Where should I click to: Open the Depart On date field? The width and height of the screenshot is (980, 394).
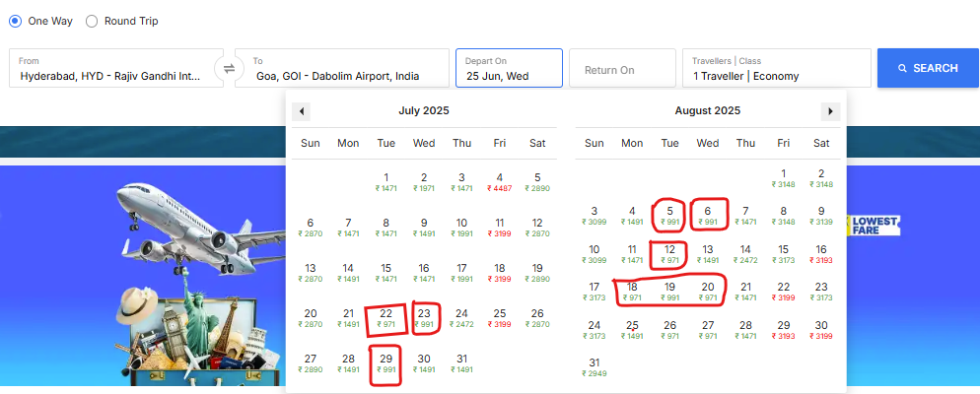(x=510, y=68)
